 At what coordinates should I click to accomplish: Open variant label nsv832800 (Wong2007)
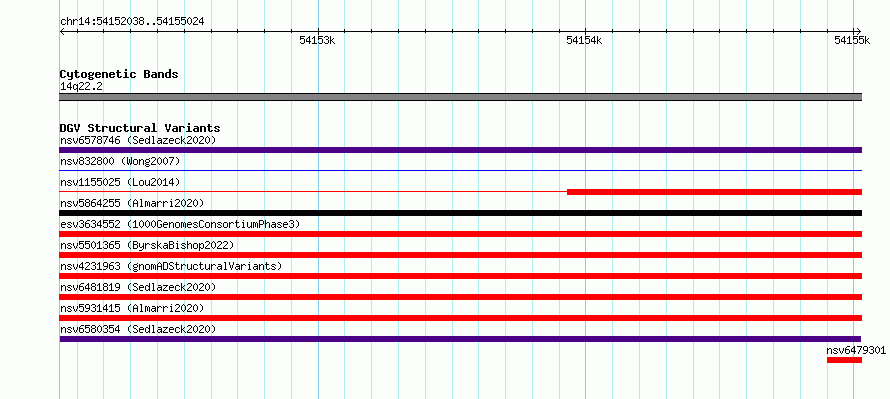120,161
